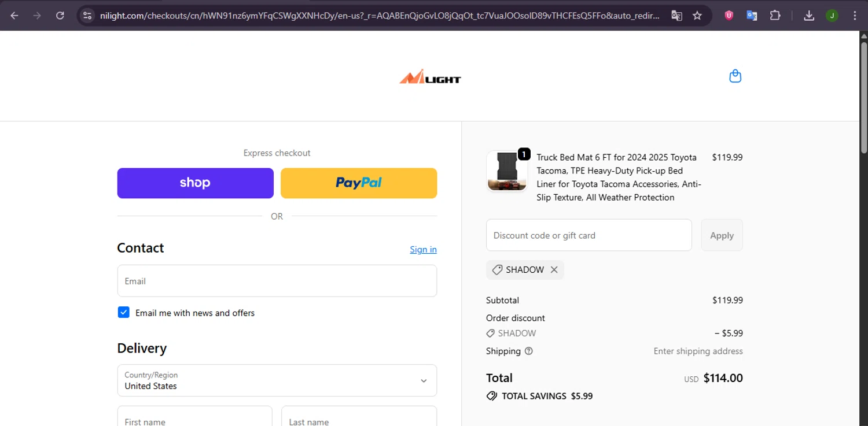Click the Subtotal $119.99 value
The image size is (868, 426).
click(x=727, y=300)
